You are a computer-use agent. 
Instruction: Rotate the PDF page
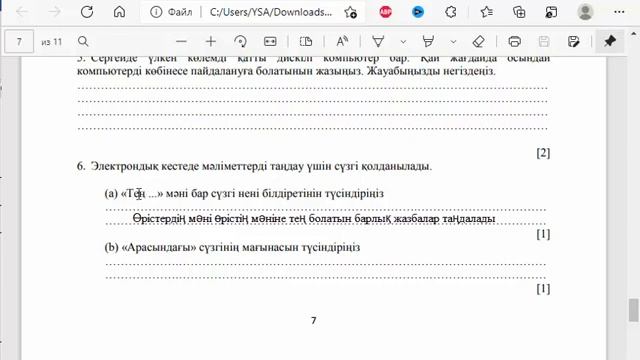click(x=240, y=41)
